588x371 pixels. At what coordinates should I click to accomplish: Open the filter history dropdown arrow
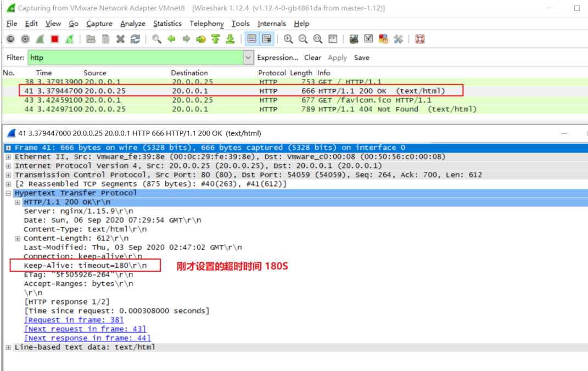pos(248,58)
